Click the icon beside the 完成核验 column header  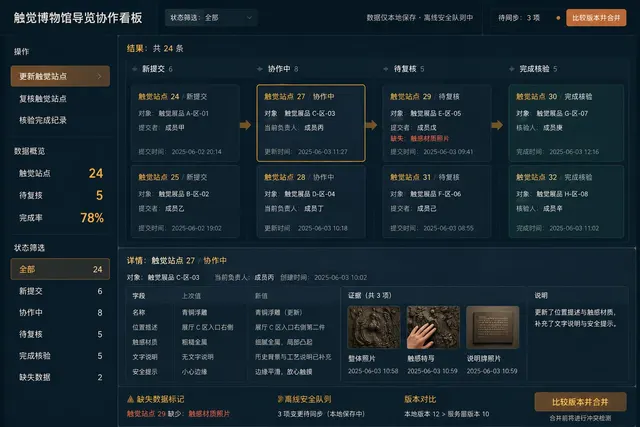pyautogui.click(x=512, y=69)
